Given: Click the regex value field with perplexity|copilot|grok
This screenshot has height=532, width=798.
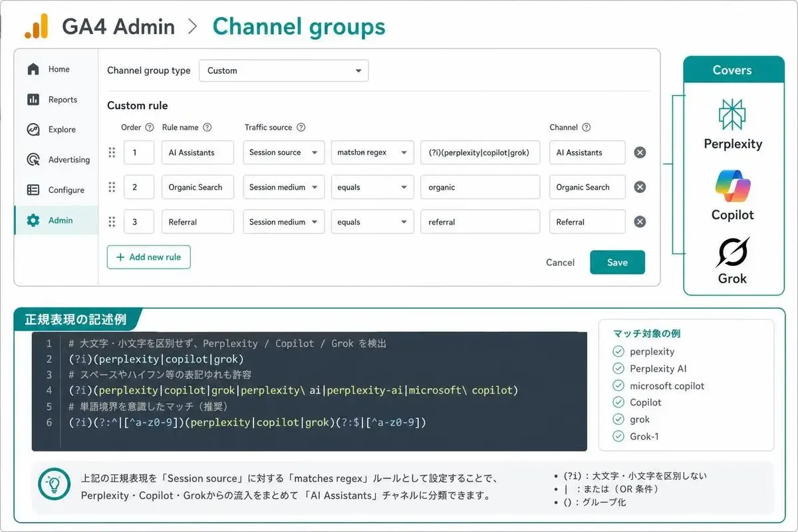Looking at the screenshot, I should (480, 152).
